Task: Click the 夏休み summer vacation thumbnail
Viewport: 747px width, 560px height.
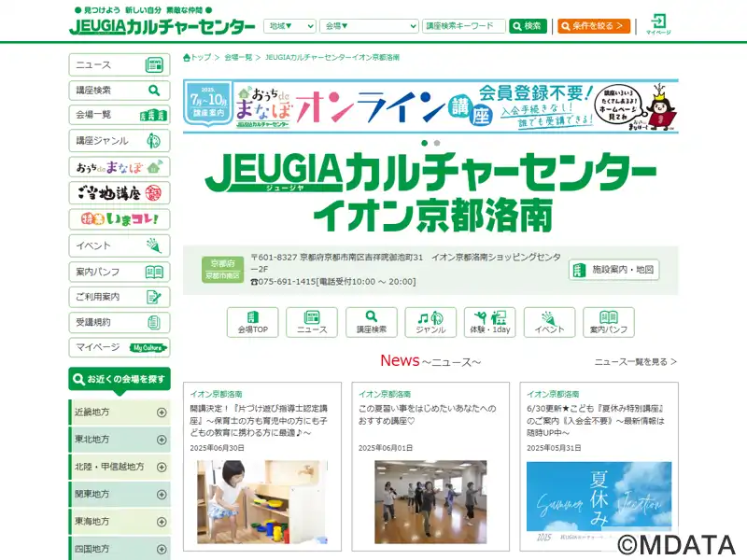Action: click(599, 502)
